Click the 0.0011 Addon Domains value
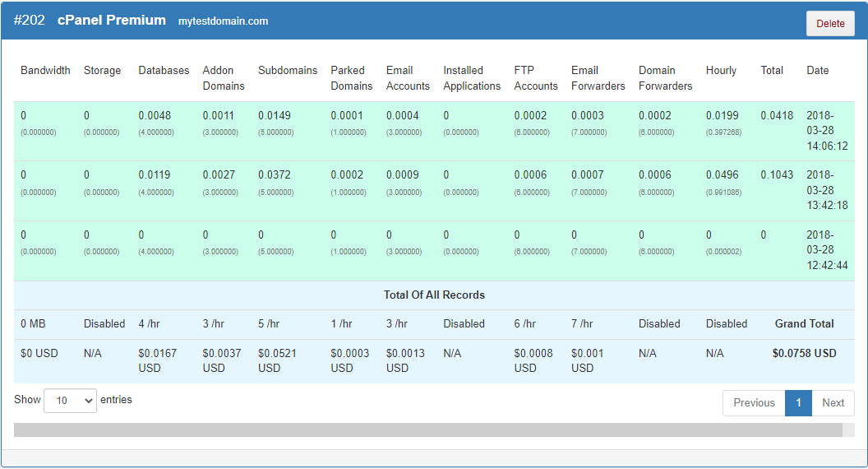The image size is (868, 469). [x=219, y=115]
